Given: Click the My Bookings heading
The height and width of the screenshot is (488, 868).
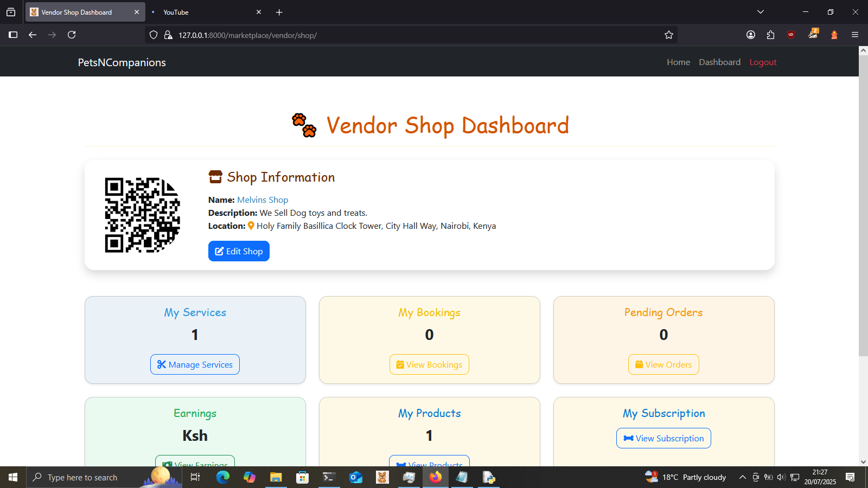Looking at the screenshot, I should pyautogui.click(x=429, y=312).
